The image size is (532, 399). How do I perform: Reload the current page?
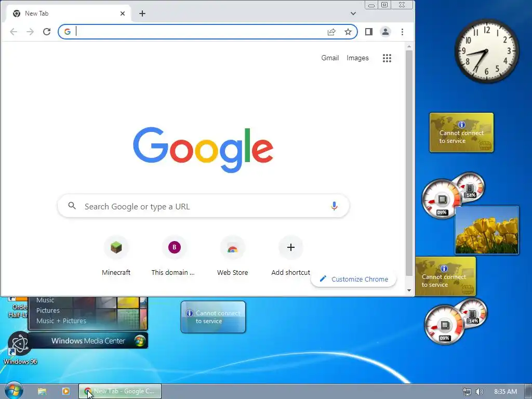[x=47, y=32]
